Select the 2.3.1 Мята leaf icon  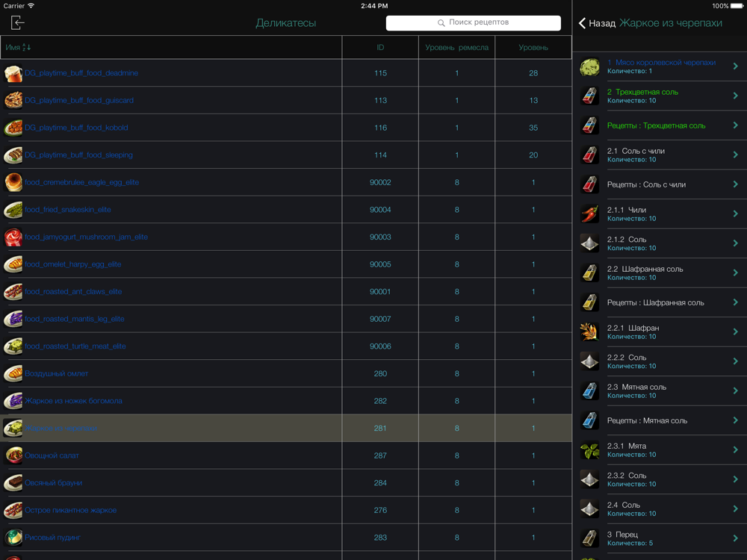click(590, 450)
